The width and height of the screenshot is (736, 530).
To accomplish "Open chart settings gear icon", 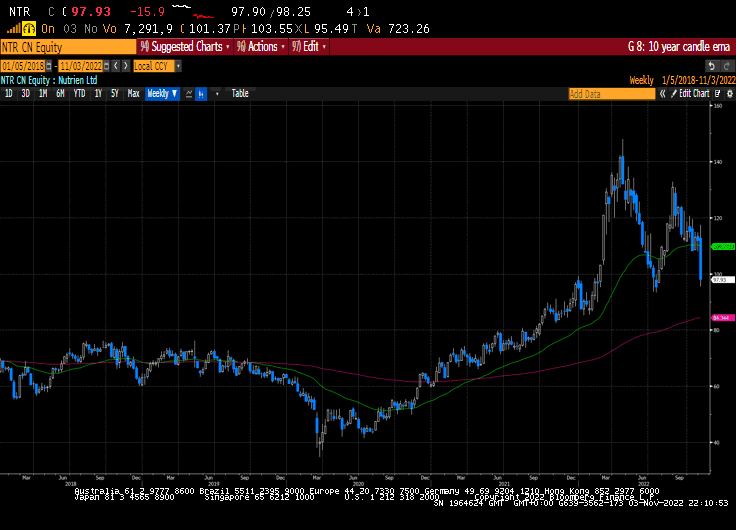I will [x=729, y=94].
